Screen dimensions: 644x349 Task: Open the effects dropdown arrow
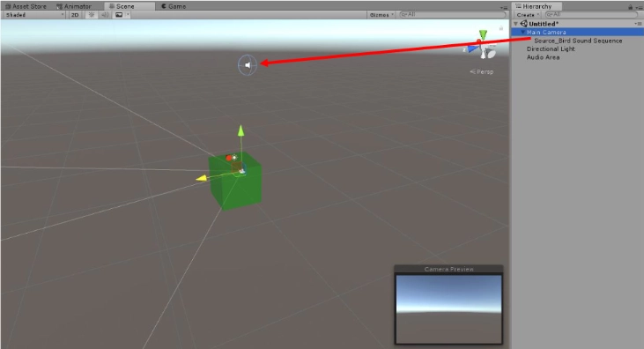(128, 15)
